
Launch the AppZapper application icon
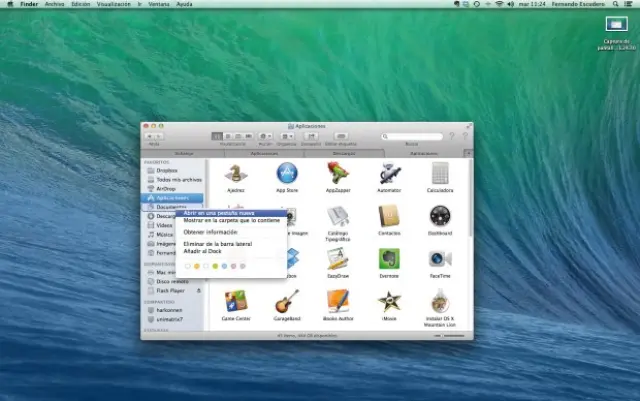tap(338, 173)
